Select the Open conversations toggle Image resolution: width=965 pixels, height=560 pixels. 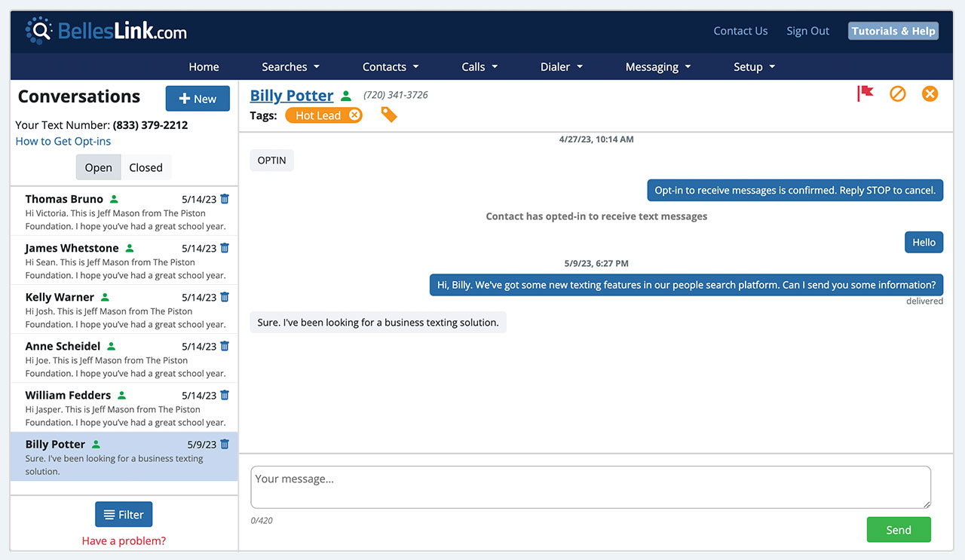point(98,167)
